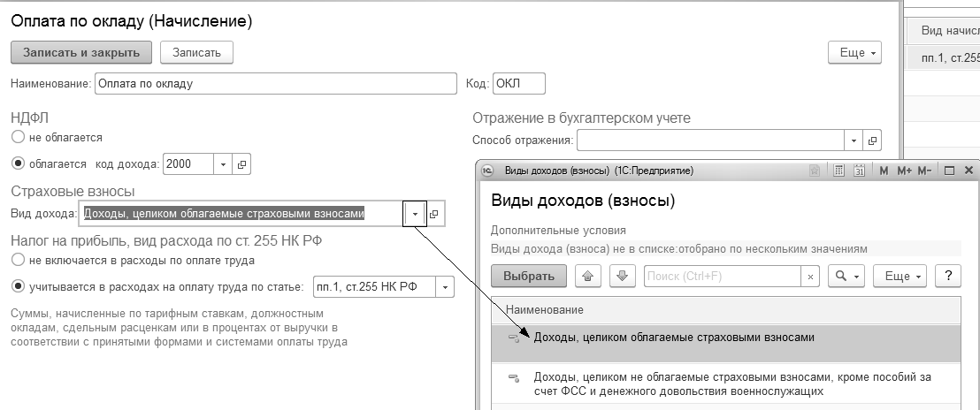Open the help question mark button
This screenshot has width=980, height=410.
(948, 276)
